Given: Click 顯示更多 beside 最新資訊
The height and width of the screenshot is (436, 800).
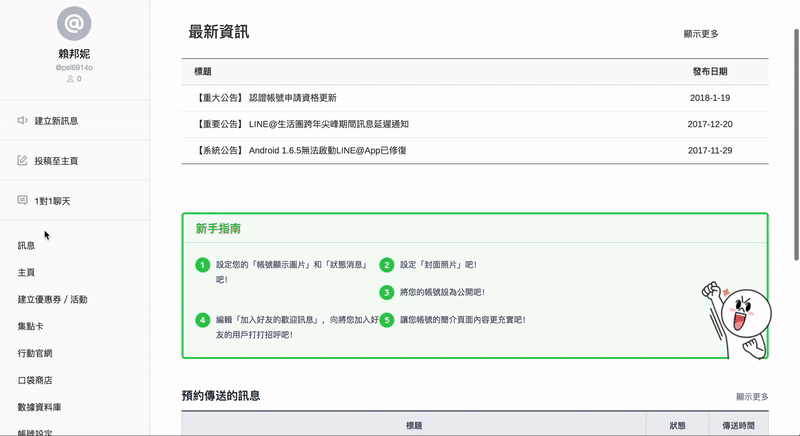Looking at the screenshot, I should [701, 34].
